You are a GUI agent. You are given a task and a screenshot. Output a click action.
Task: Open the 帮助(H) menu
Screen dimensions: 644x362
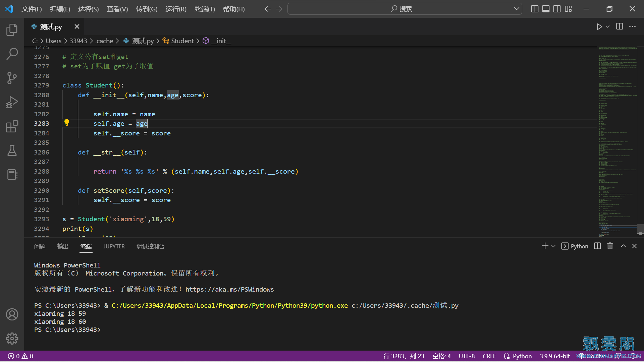coord(234,9)
